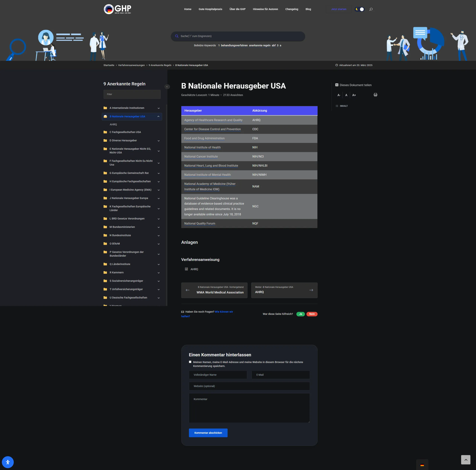Click the A+ increase font size button
The image size is (476, 470).
354,95
